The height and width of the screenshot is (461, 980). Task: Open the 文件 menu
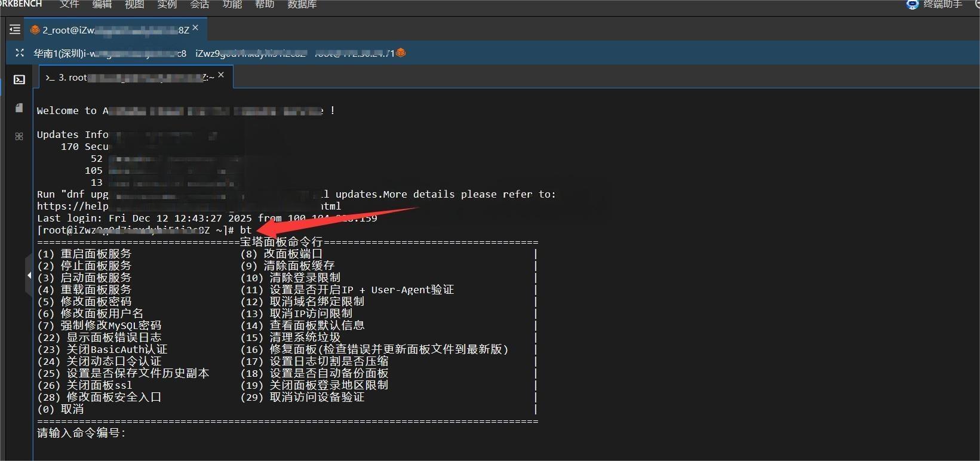tap(69, 4)
